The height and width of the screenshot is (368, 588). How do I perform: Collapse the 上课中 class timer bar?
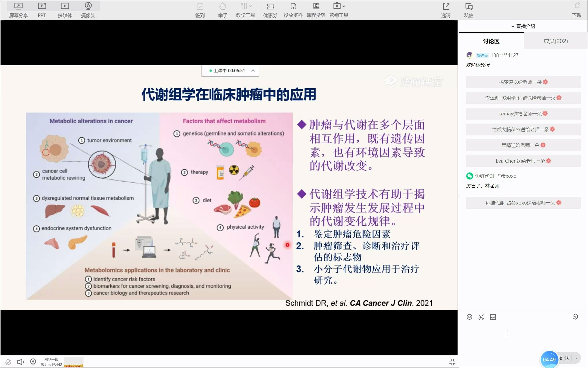[253, 70]
